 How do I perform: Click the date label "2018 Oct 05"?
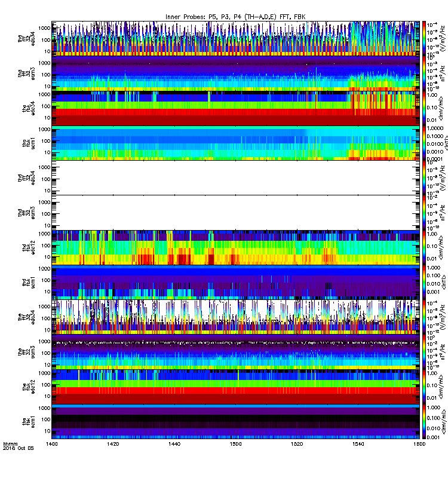19,448
